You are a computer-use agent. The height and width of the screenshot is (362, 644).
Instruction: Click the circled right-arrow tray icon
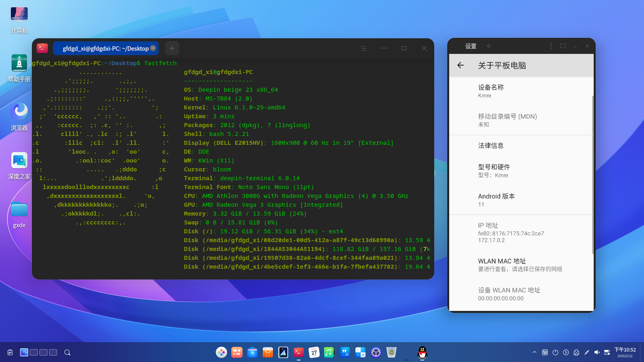coord(566,352)
